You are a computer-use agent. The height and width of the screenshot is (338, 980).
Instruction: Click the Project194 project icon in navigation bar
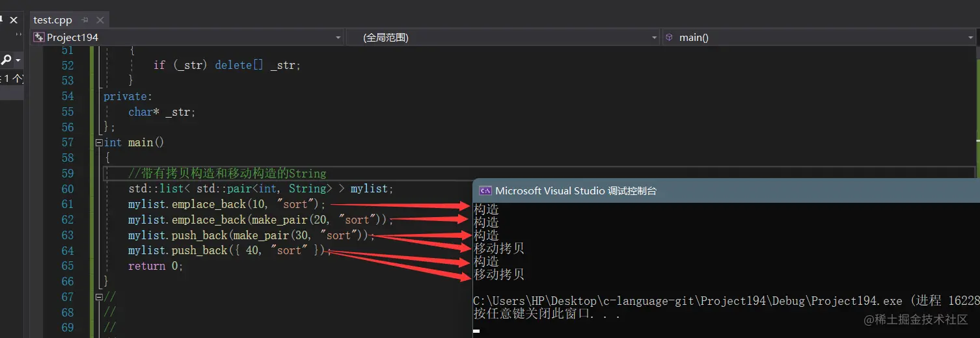pyautogui.click(x=39, y=38)
